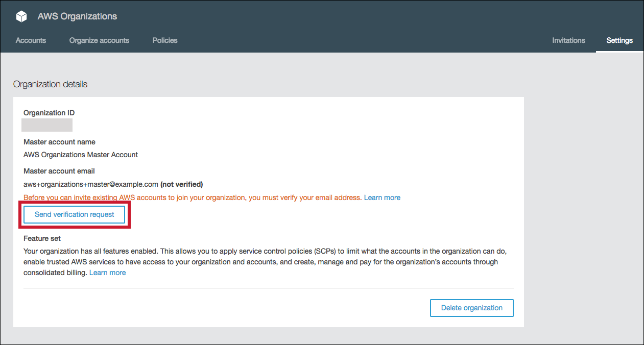Image resolution: width=644 pixels, height=345 pixels.
Task: Open the Accounts navigation tab
Action: click(x=31, y=40)
